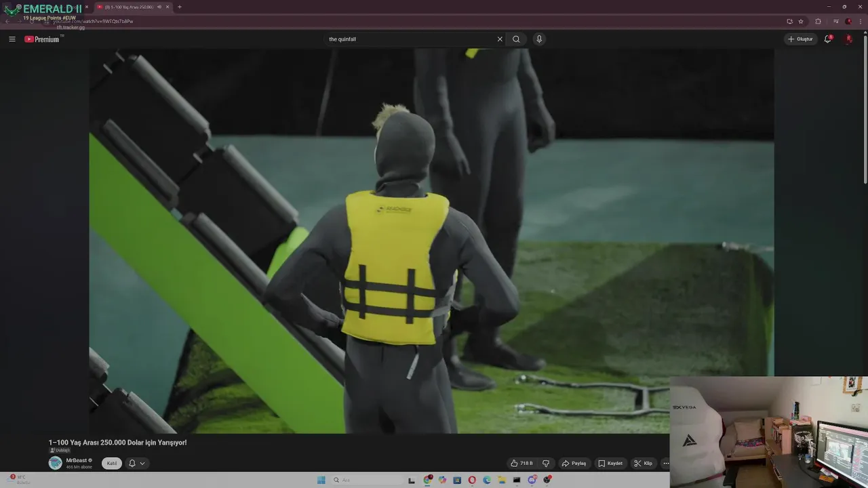Clear the search text with X
The height and width of the screenshot is (488, 868).
(x=500, y=39)
